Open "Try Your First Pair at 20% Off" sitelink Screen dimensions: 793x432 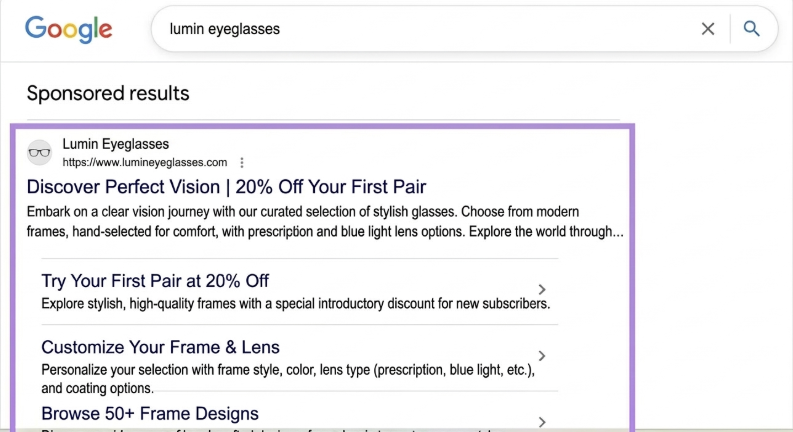point(155,281)
